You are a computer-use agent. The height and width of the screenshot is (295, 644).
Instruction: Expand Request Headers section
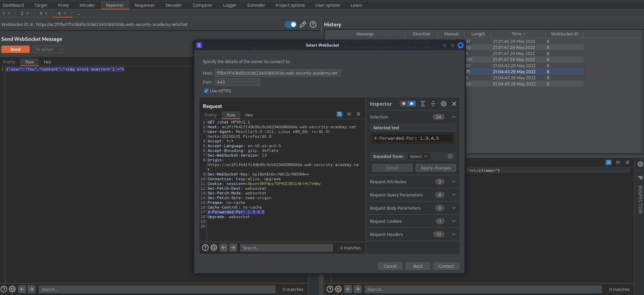454,234
